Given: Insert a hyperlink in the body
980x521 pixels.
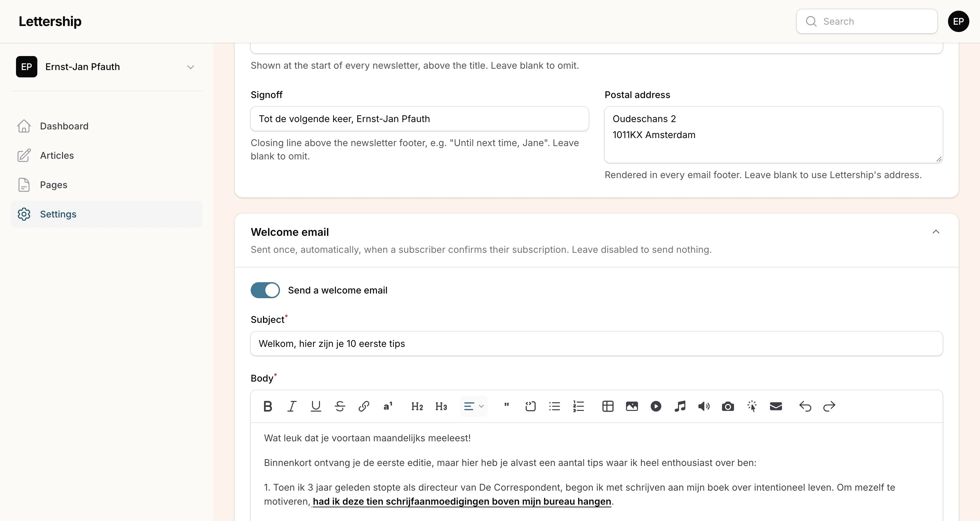Looking at the screenshot, I should pos(364,406).
